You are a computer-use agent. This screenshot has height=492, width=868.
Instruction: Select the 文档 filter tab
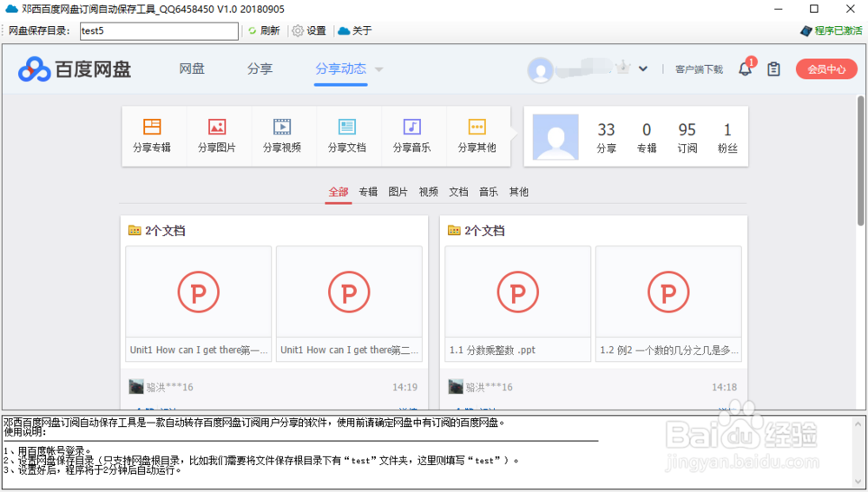(x=458, y=192)
